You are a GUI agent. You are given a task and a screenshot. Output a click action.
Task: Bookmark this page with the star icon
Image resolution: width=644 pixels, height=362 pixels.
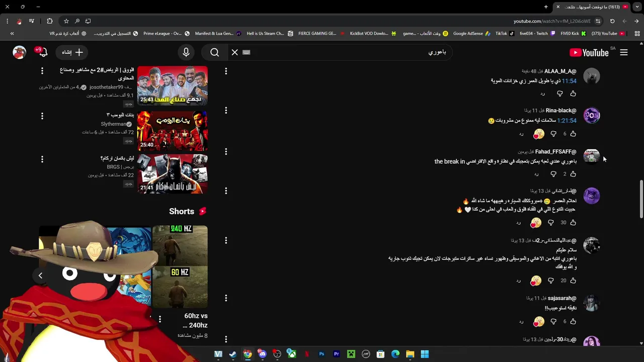66,21
